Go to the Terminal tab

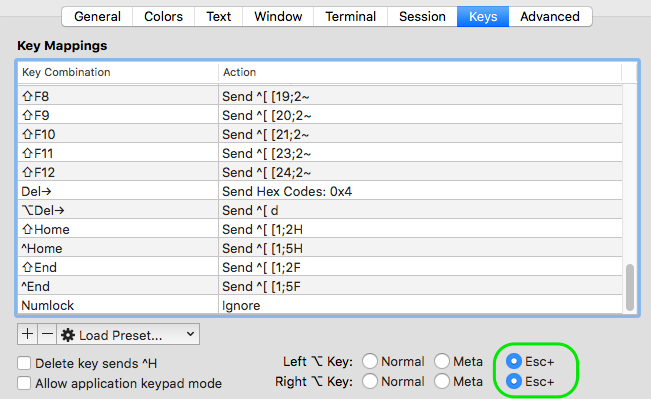click(350, 17)
